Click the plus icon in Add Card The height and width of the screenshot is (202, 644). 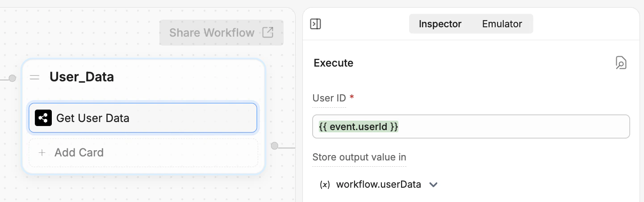click(x=42, y=152)
